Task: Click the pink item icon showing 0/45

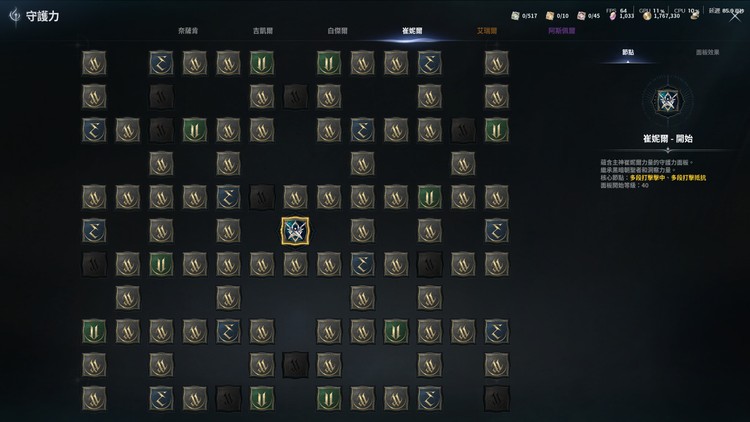Action: [x=581, y=16]
